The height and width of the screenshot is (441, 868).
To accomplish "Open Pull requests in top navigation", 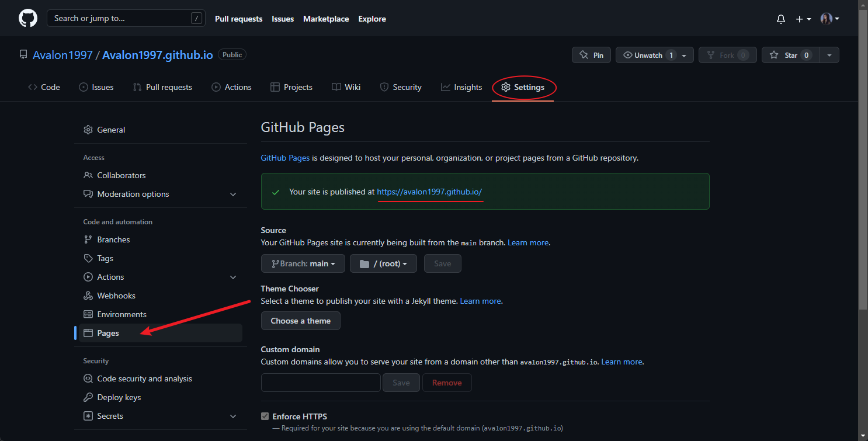I will (x=238, y=19).
